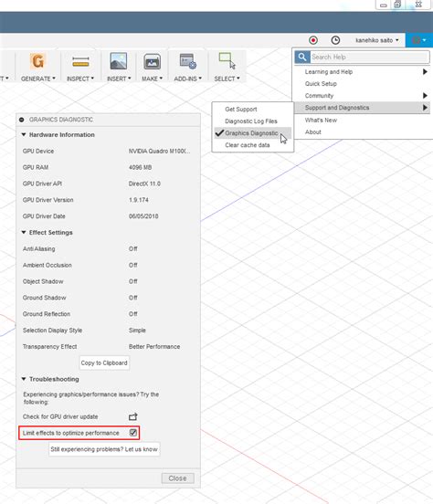Click the Check for GPU driver update icon
Screen dimensions: 433x504
[132, 416]
